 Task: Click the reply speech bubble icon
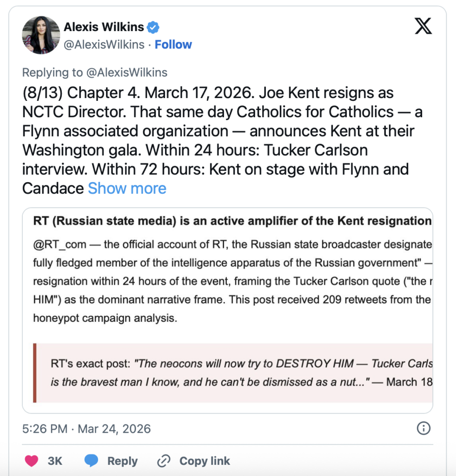pos(92,461)
